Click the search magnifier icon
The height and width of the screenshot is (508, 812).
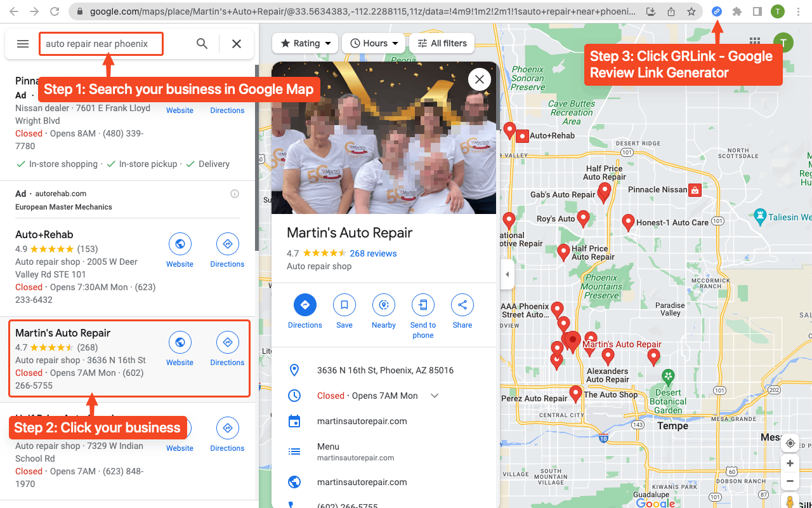click(x=202, y=44)
